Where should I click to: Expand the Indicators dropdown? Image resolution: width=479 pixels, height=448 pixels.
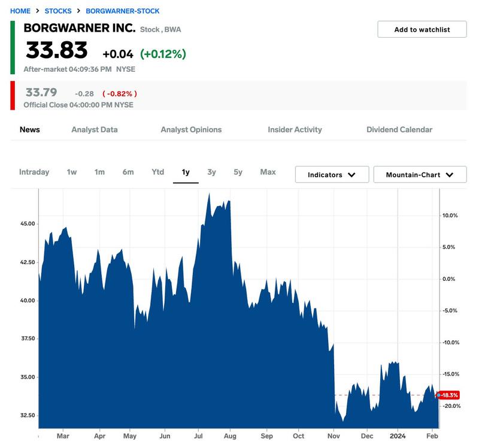332,174
